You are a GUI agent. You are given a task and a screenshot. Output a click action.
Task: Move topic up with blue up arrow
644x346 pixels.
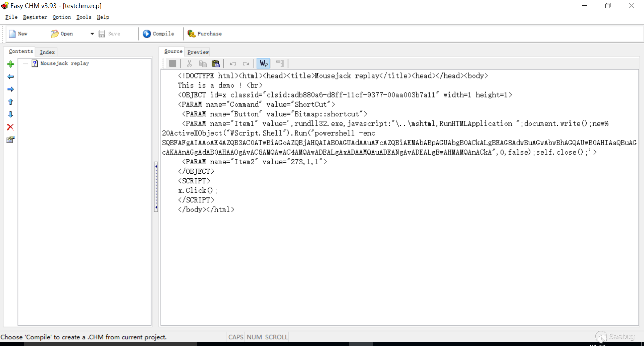(11, 102)
